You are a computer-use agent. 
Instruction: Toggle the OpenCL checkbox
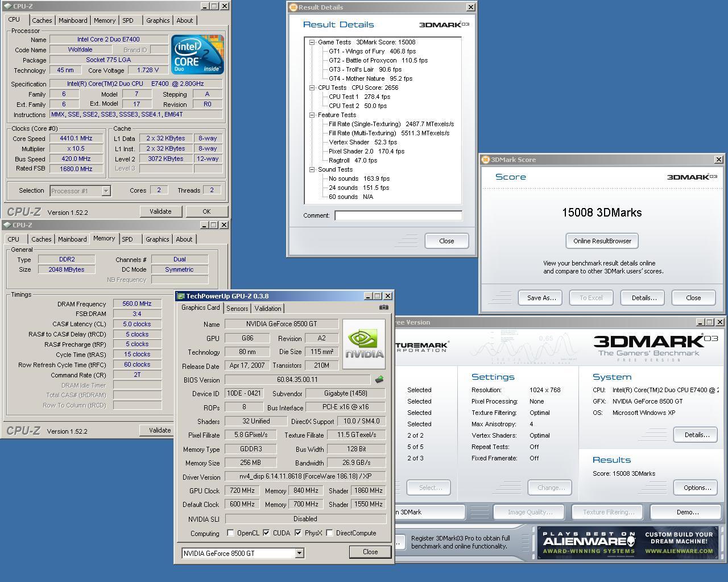pos(230,533)
